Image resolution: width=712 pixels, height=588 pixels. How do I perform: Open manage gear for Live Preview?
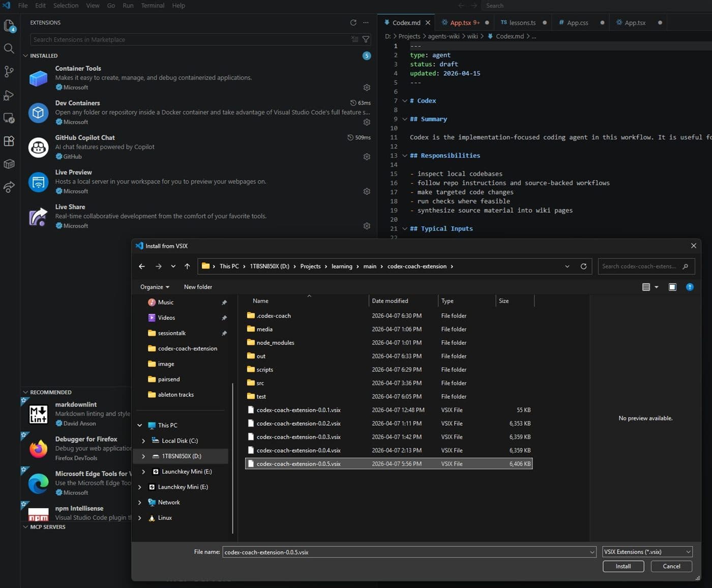[x=367, y=191]
